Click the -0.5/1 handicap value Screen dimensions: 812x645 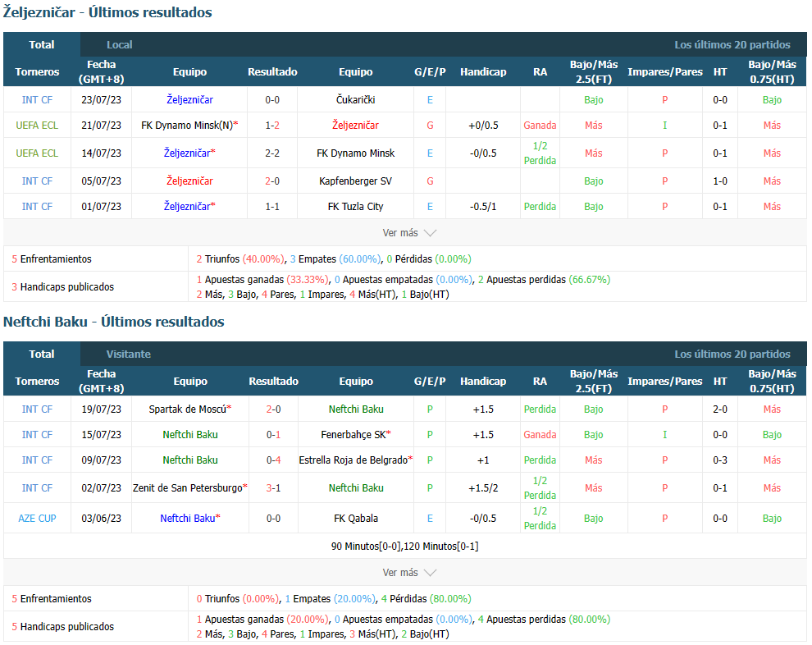click(x=483, y=206)
